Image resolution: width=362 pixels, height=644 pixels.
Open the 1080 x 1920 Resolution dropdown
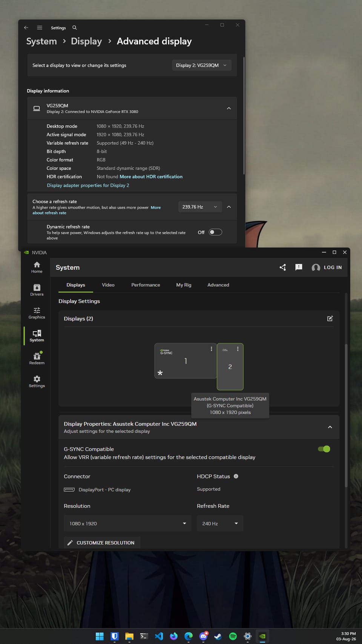[127, 523]
